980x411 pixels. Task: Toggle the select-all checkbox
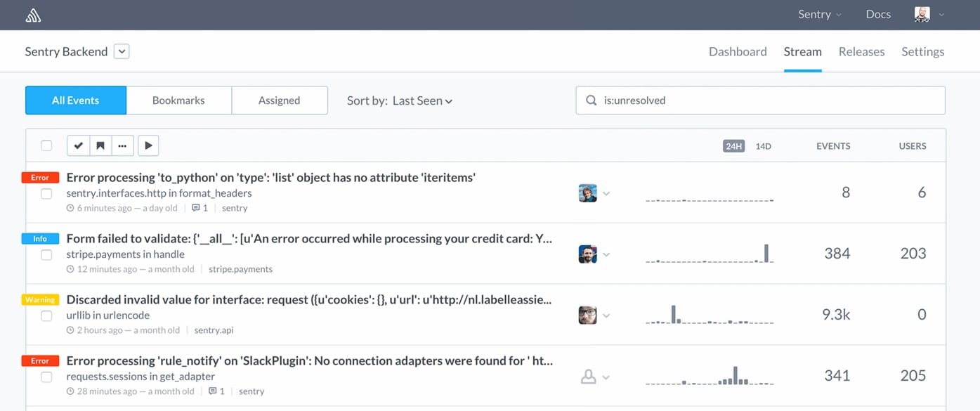(x=46, y=145)
